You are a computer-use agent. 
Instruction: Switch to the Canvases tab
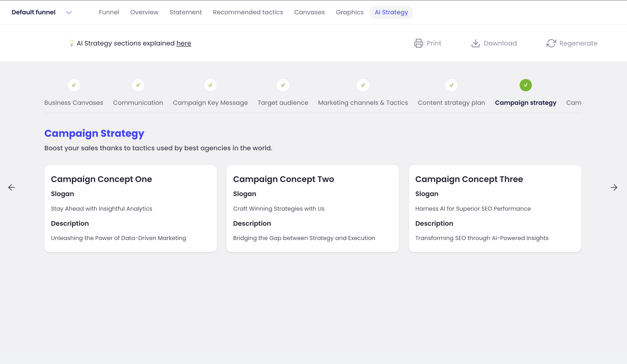[309, 12]
